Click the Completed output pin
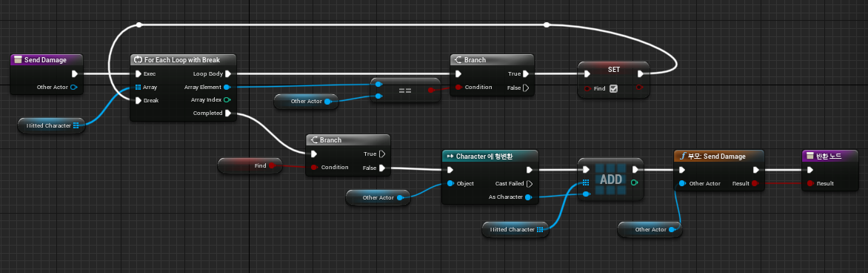The width and height of the screenshot is (868, 273). pos(227,114)
